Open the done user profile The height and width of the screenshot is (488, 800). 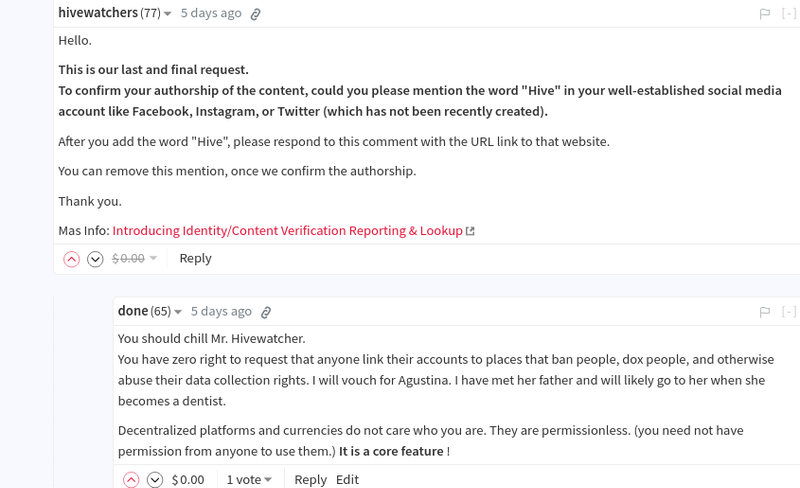(x=133, y=311)
